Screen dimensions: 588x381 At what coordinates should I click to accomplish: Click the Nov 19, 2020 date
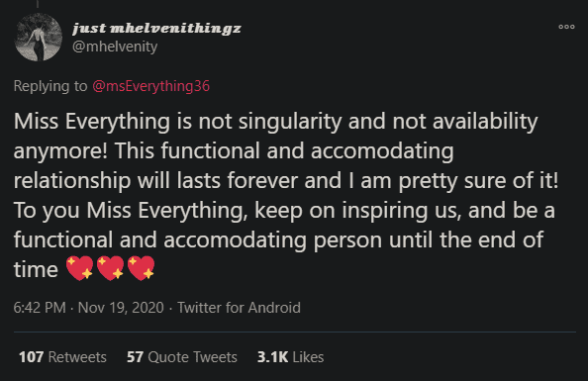121,308
